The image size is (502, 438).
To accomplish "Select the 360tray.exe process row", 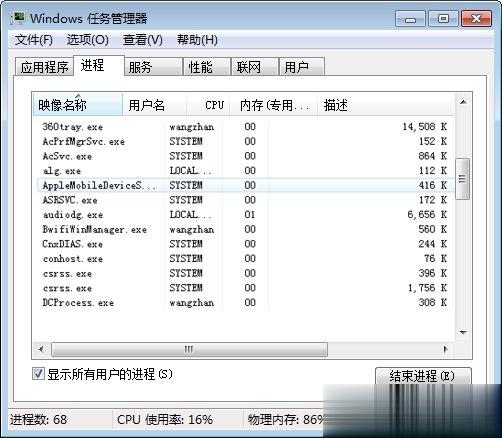I will 245,127.
